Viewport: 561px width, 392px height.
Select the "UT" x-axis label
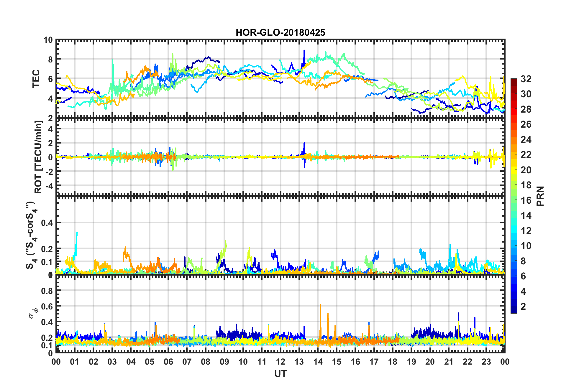[280, 374]
